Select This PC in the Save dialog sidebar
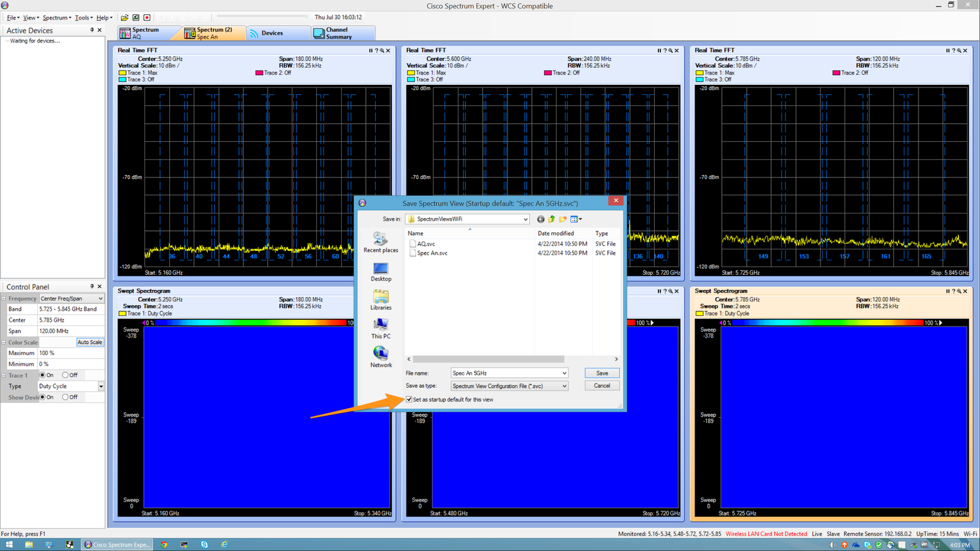Image resolution: width=980 pixels, height=551 pixels. tap(381, 329)
